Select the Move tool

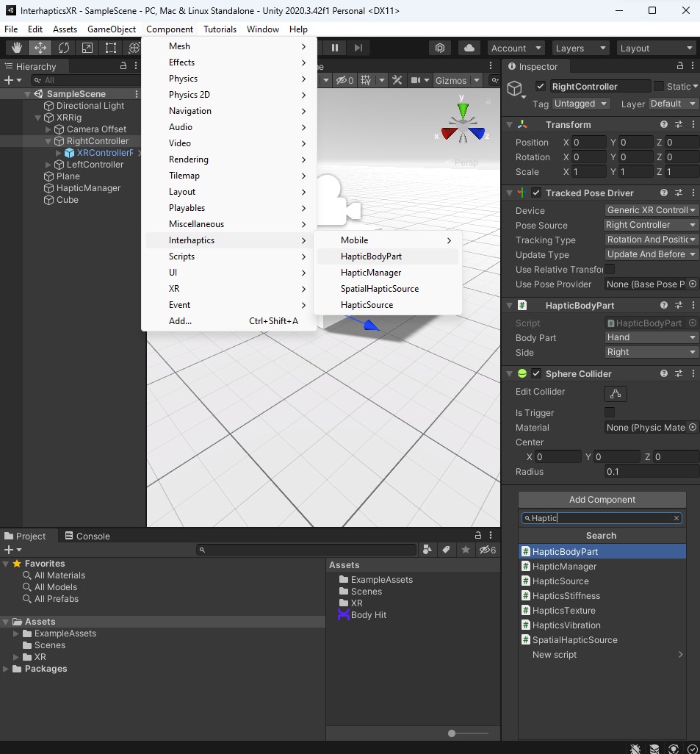pos(40,48)
